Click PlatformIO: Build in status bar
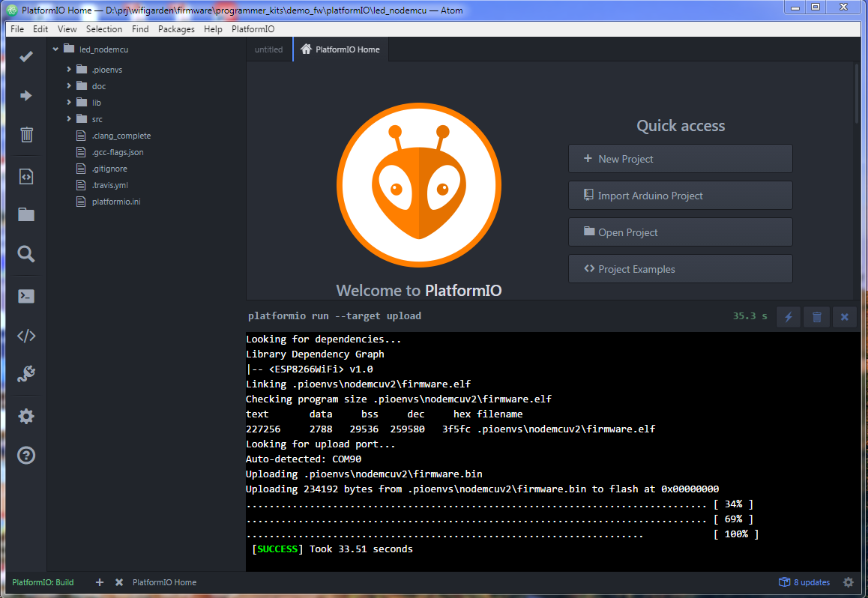 pos(43,582)
